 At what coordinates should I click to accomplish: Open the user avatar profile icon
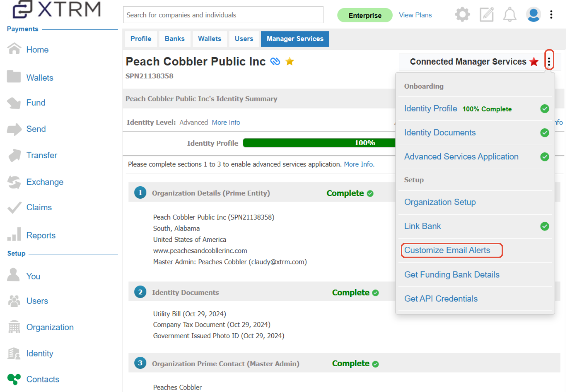coord(533,14)
